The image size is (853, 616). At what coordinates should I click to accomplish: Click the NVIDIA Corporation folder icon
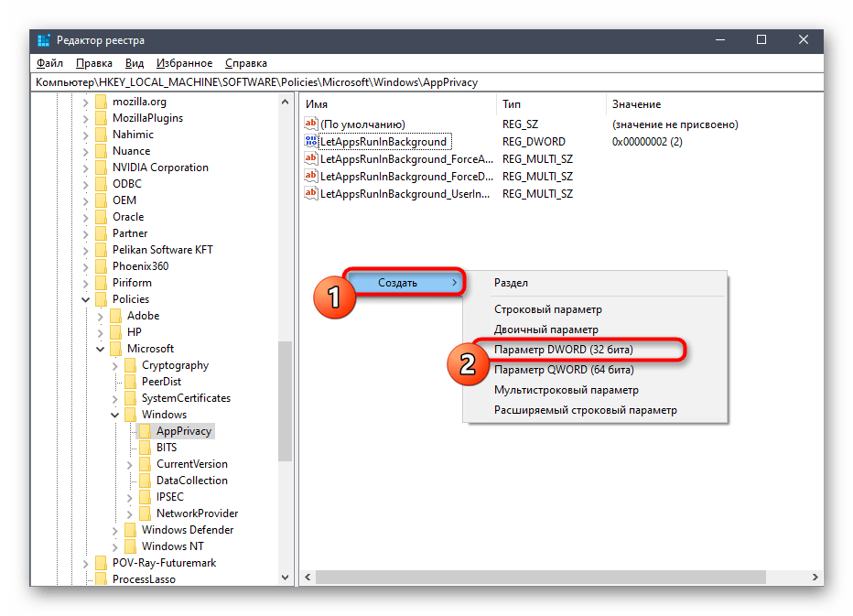101,168
